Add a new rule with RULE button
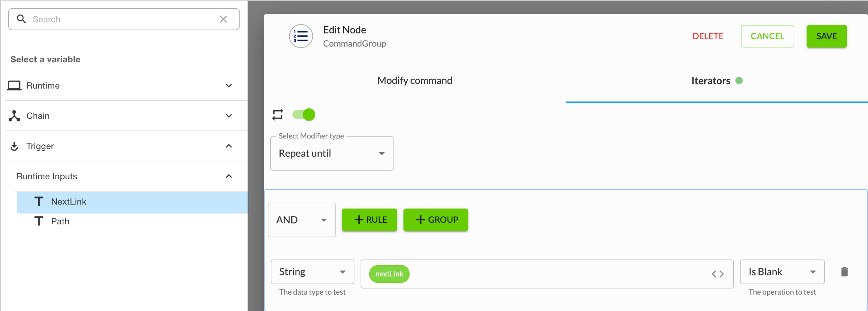 pyautogui.click(x=369, y=220)
